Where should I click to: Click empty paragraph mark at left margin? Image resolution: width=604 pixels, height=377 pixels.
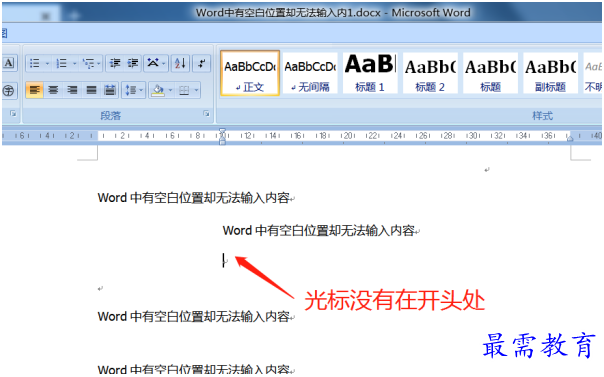pyautogui.click(x=100, y=288)
